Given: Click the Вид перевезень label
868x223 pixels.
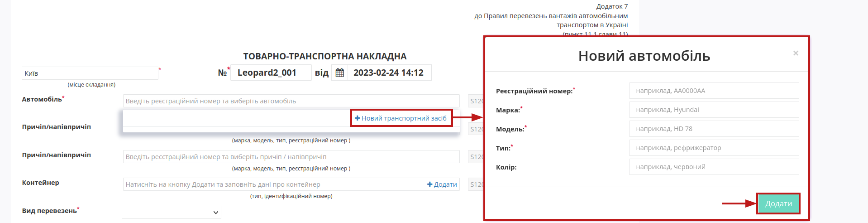Looking at the screenshot, I should pos(49,211).
